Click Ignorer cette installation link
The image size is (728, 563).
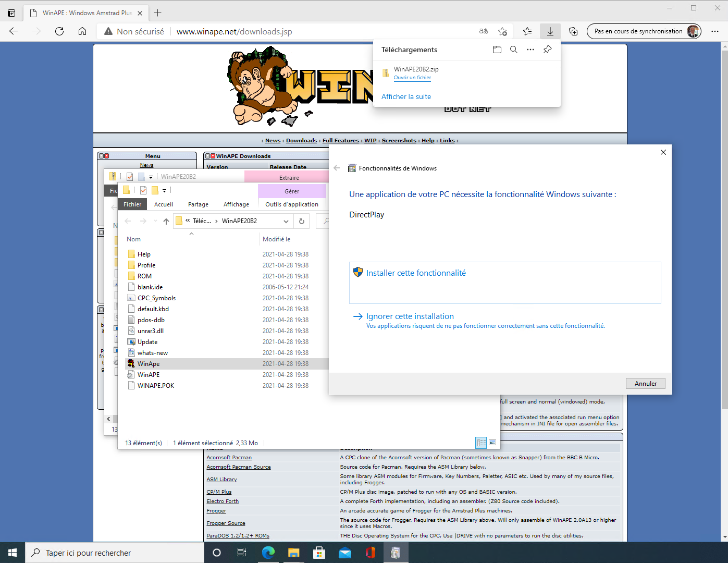click(410, 316)
